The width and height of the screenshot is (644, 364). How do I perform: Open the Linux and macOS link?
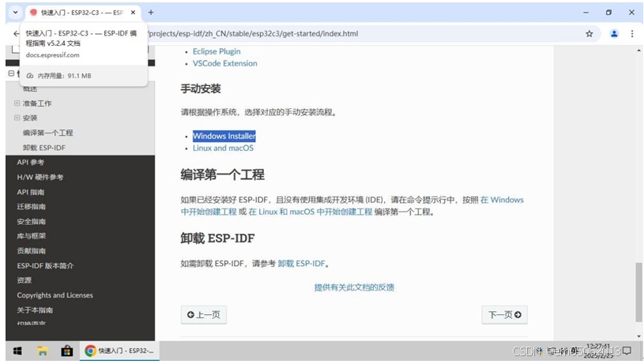(x=223, y=148)
